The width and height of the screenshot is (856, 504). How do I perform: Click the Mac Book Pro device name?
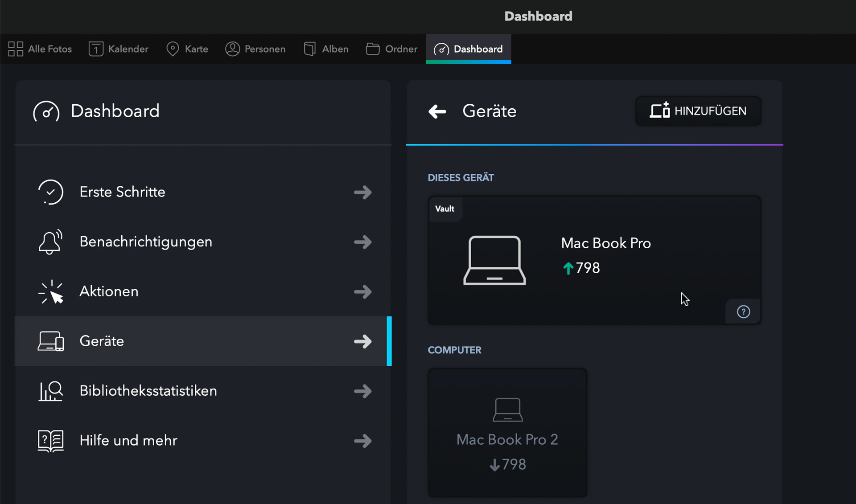606,243
